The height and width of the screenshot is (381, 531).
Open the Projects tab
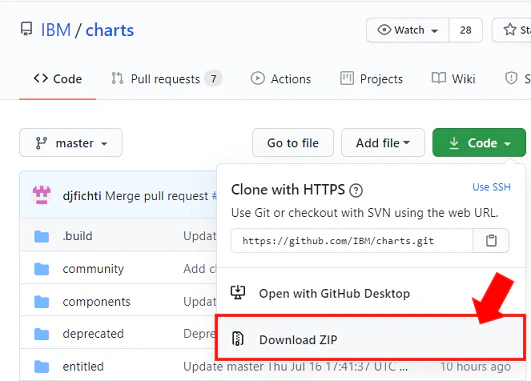click(371, 79)
